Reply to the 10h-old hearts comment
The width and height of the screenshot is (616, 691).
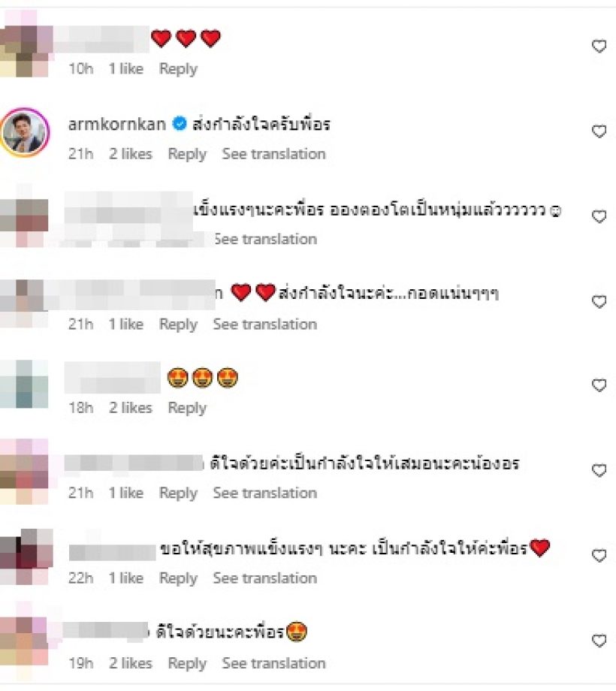pyautogui.click(x=178, y=69)
